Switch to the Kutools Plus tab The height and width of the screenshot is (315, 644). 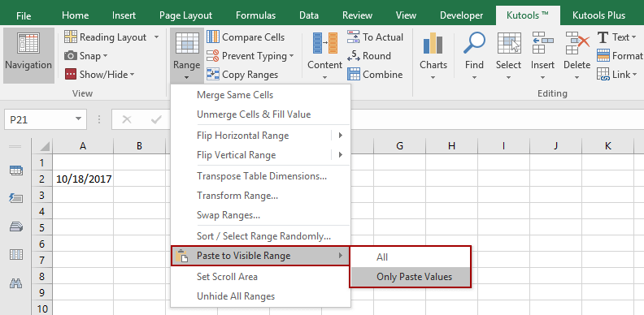pyautogui.click(x=598, y=15)
